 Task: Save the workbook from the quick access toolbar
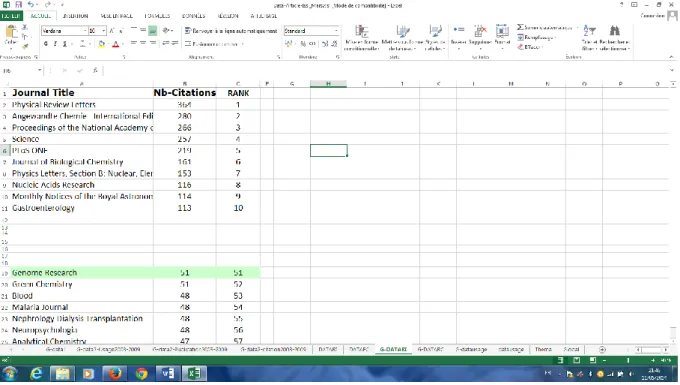(18, 4)
